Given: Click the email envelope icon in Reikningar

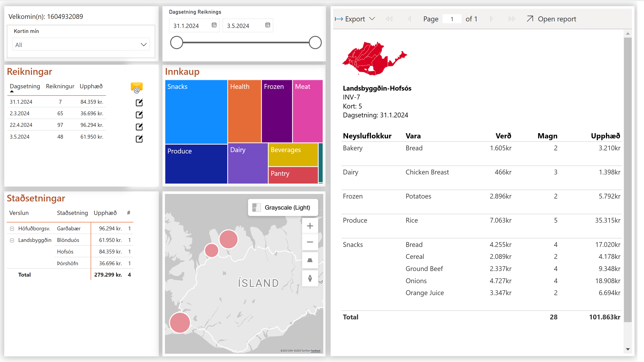Looking at the screenshot, I should pyautogui.click(x=137, y=88).
